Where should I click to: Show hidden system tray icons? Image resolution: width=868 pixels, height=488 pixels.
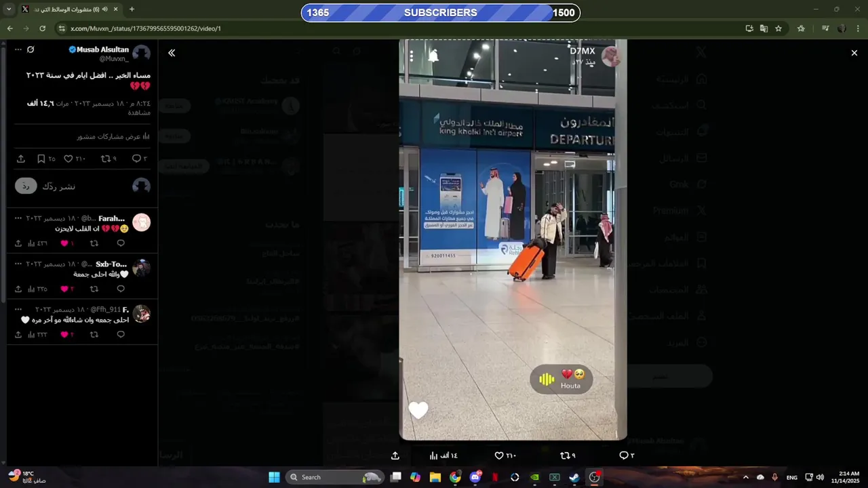pos(745,477)
